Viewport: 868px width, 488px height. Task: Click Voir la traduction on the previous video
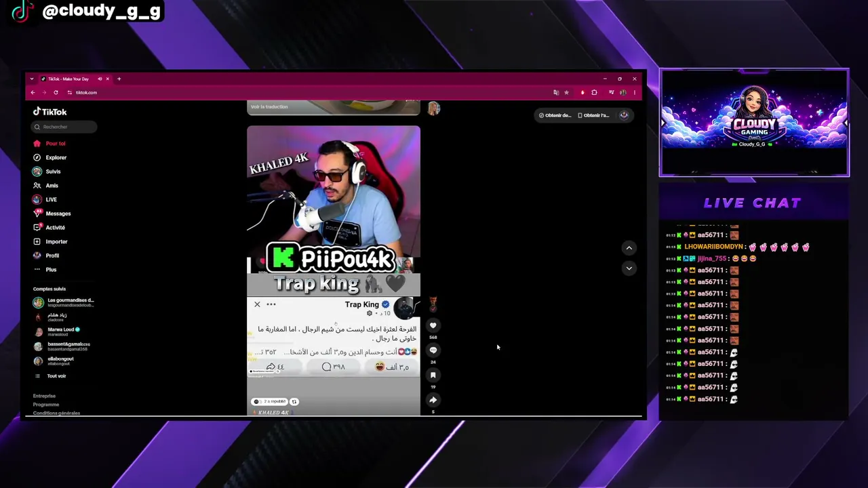269,106
